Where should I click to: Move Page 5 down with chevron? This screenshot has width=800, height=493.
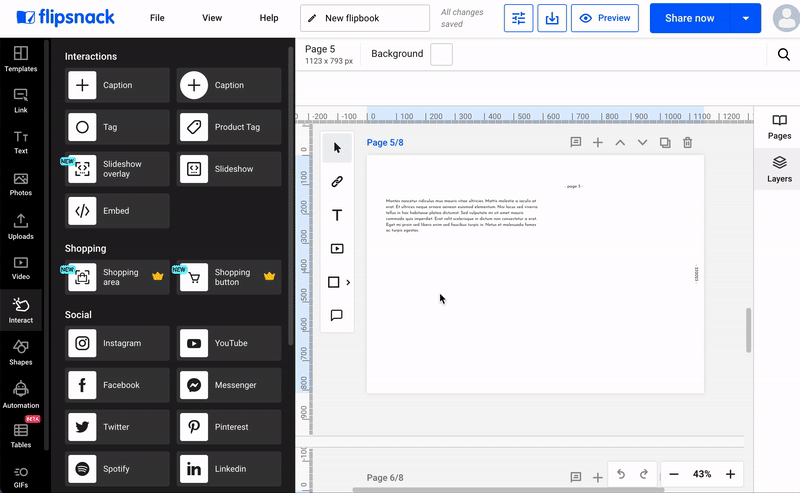pyautogui.click(x=642, y=143)
